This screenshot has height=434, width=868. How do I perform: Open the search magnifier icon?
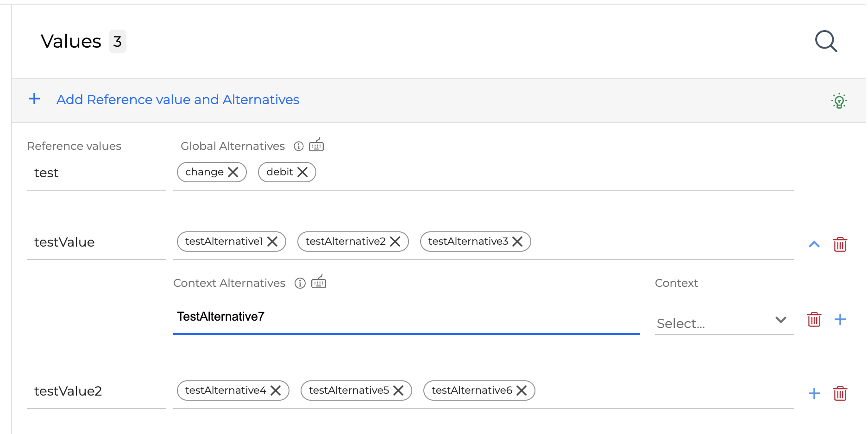pos(826,41)
